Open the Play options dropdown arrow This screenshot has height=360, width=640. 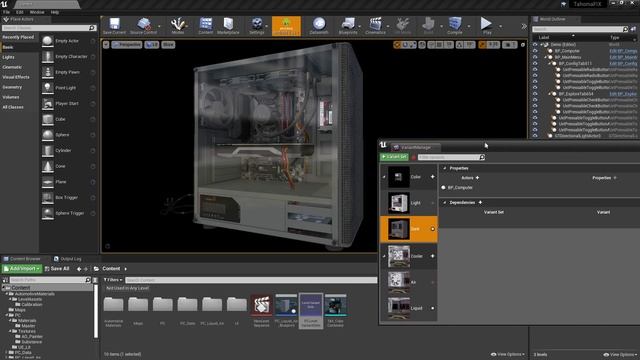pos(500,27)
